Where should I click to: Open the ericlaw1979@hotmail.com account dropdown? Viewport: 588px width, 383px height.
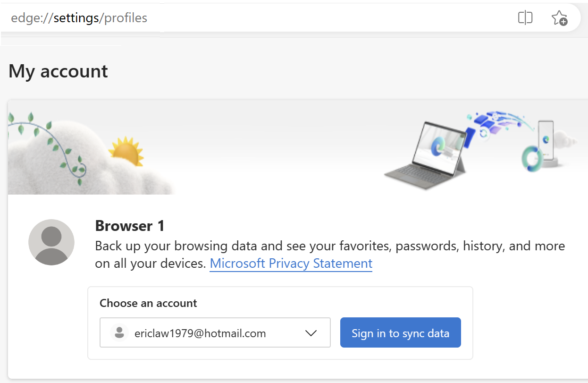point(200,333)
